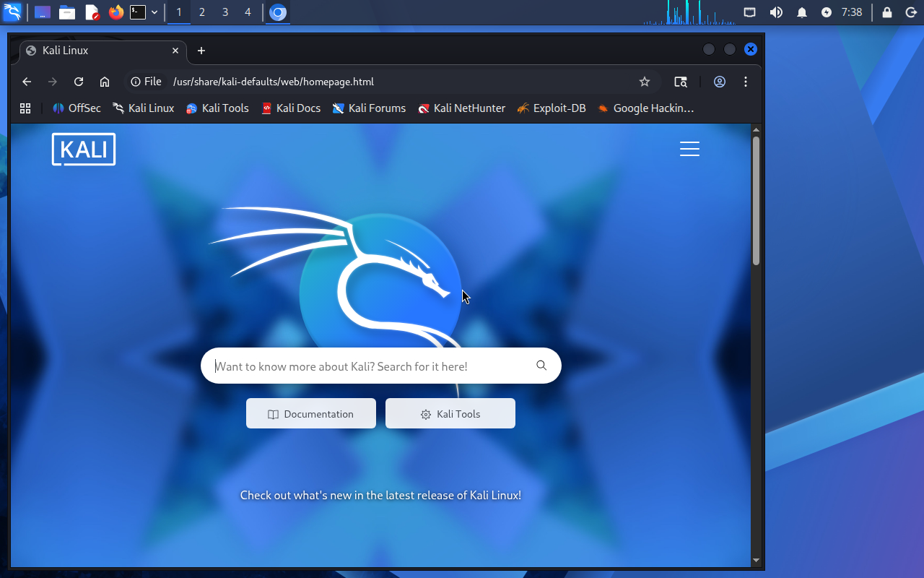
Task: Switch to workspace 2
Action: pyautogui.click(x=202, y=12)
